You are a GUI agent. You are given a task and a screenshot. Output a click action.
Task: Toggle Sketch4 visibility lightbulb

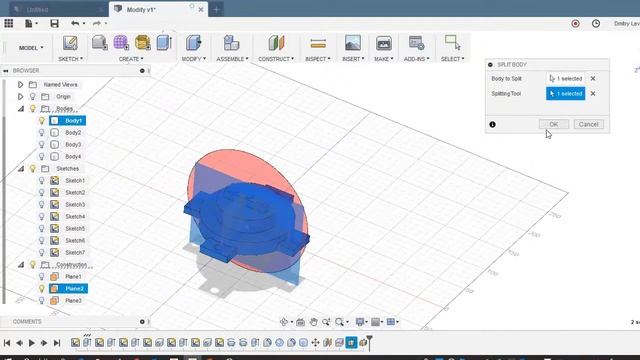pyautogui.click(x=42, y=216)
